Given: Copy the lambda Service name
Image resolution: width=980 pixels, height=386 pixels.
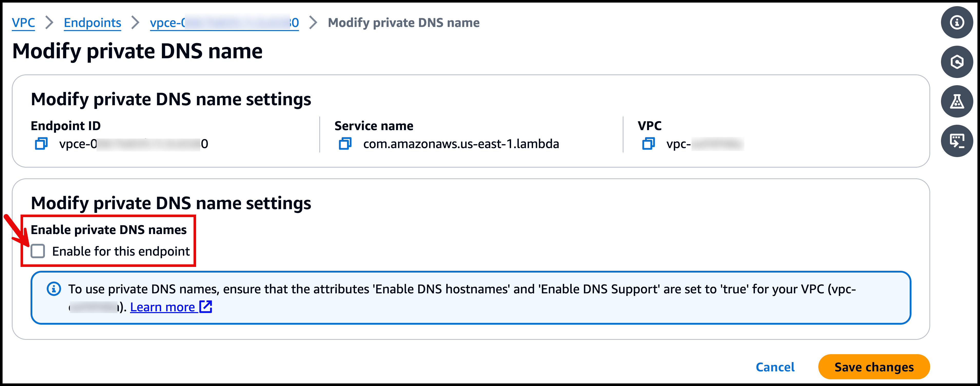Looking at the screenshot, I should [x=345, y=144].
